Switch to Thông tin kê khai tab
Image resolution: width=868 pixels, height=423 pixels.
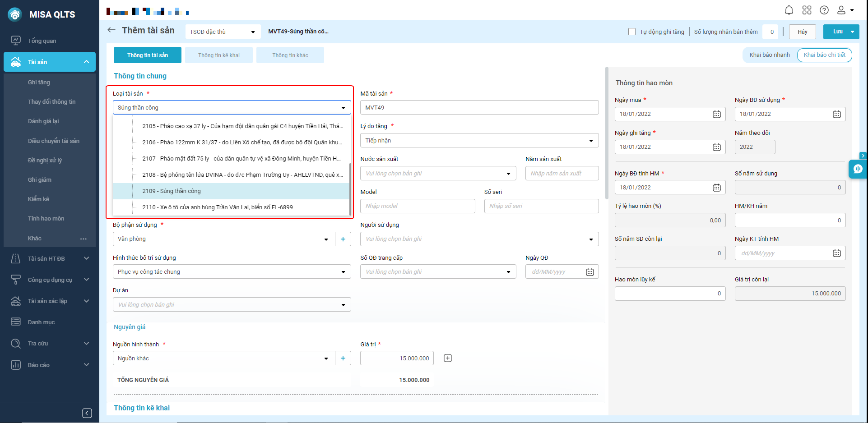219,55
